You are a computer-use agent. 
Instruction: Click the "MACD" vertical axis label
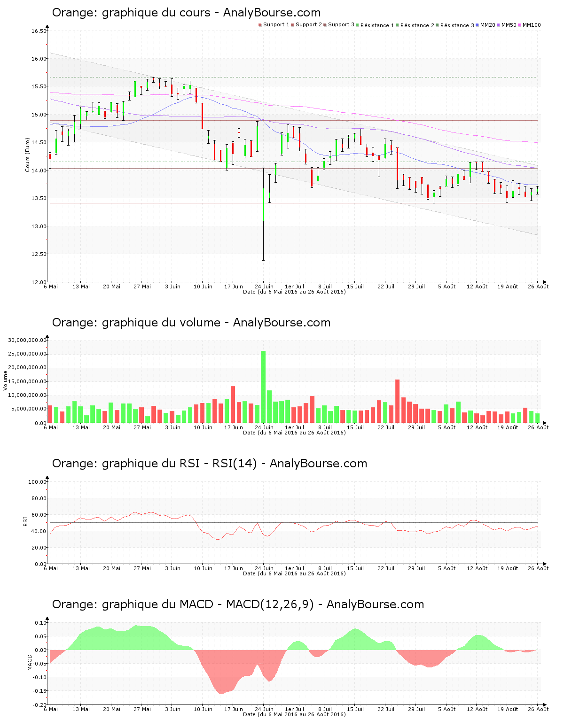30,662
